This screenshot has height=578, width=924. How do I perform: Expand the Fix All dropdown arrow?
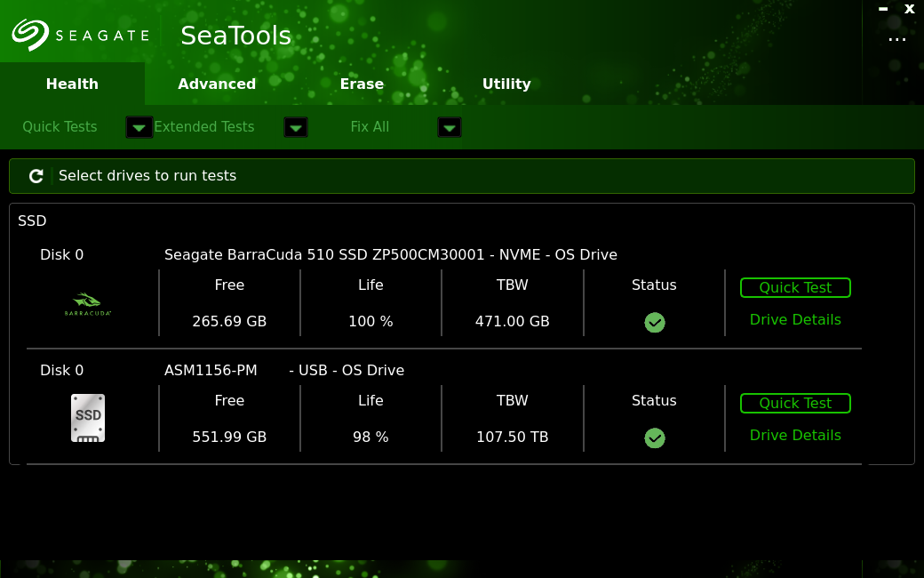(450, 128)
